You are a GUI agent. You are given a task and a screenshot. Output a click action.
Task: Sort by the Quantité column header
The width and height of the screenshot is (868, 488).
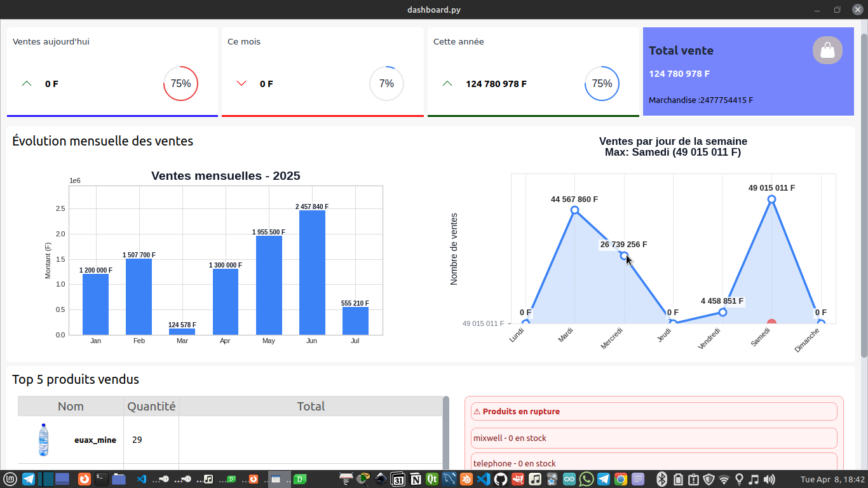[151, 406]
